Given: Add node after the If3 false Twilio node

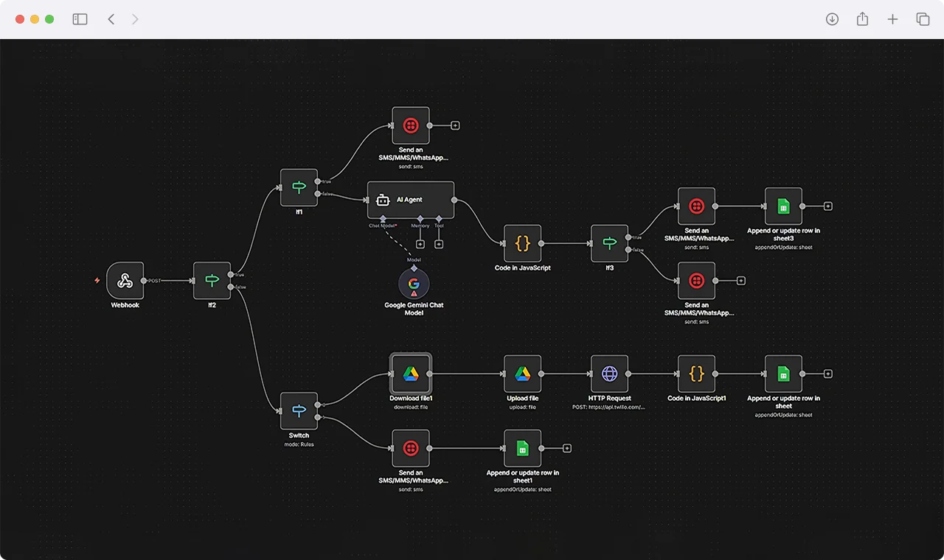Looking at the screenshot, I should tap(741, 281).
